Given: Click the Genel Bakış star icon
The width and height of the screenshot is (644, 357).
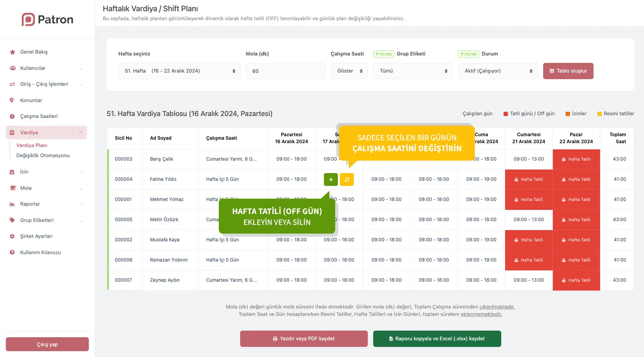Looking at the screenshot, I should pyautogui.click(x=12, y=52).
